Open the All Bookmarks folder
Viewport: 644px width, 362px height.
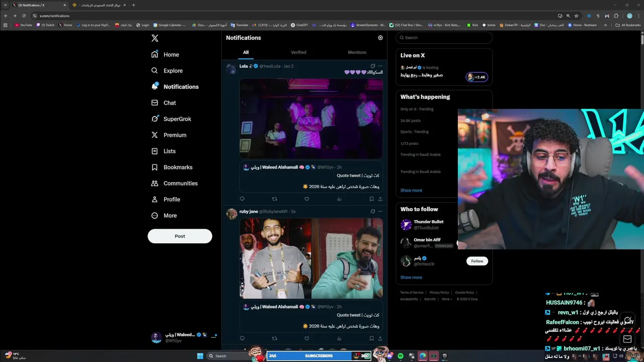tap(628, 25)
